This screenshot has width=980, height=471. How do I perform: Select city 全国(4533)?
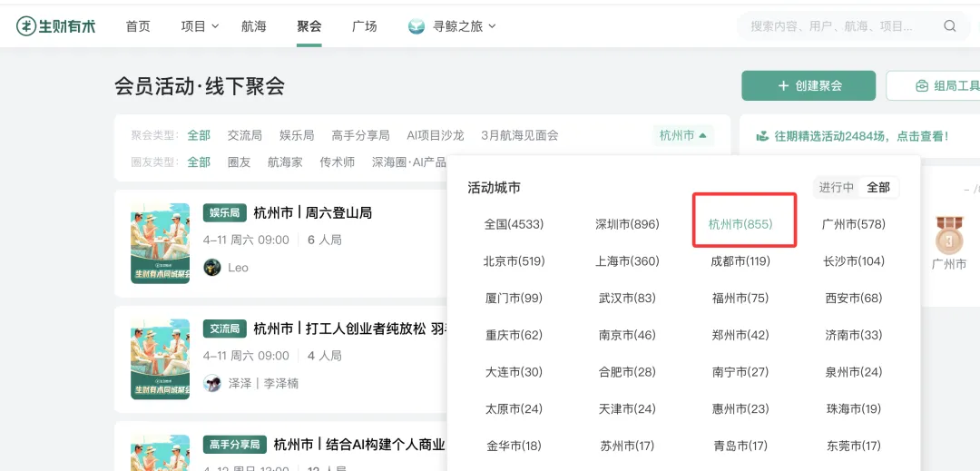coord(514,224)
